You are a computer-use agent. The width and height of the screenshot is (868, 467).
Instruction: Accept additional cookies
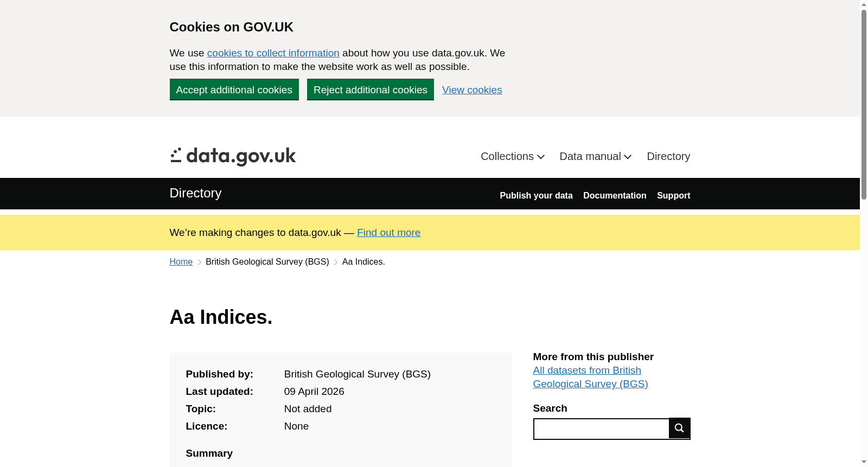pyautogui.click(x=234, y=89)
